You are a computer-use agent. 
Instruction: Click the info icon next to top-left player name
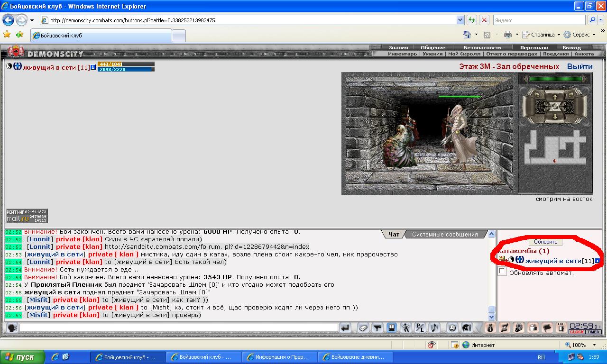(93, 67)
